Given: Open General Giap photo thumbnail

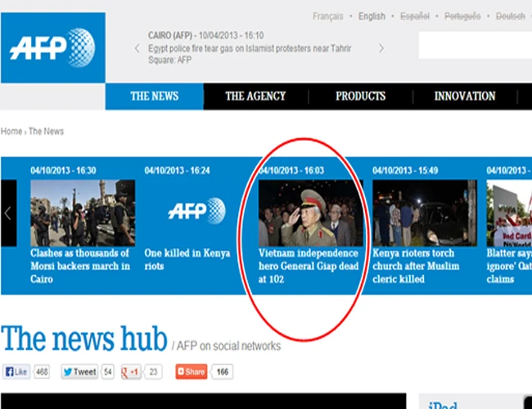Looking at the screenshot, I should (310, 213).
